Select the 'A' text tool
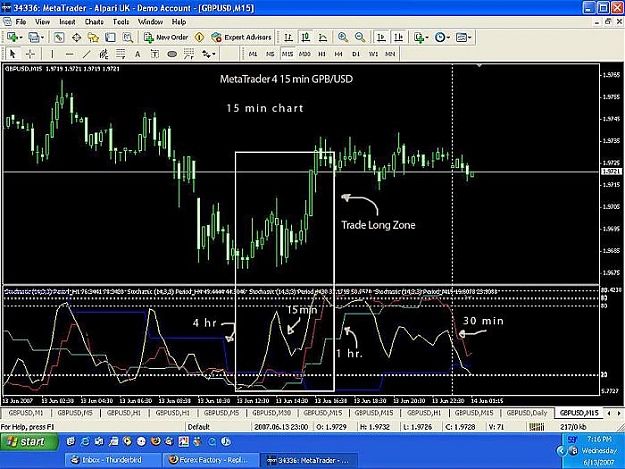625x469 pixels. [x=138, y=54]
